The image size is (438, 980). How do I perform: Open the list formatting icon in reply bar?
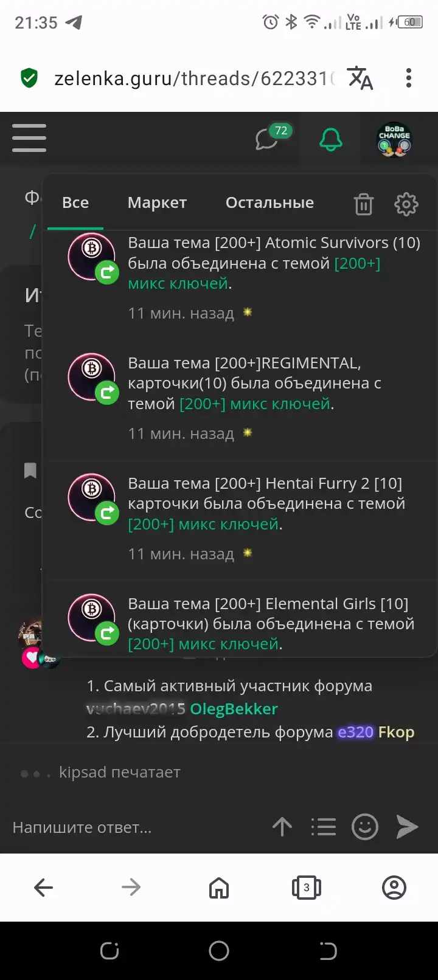tap(323, 827)
